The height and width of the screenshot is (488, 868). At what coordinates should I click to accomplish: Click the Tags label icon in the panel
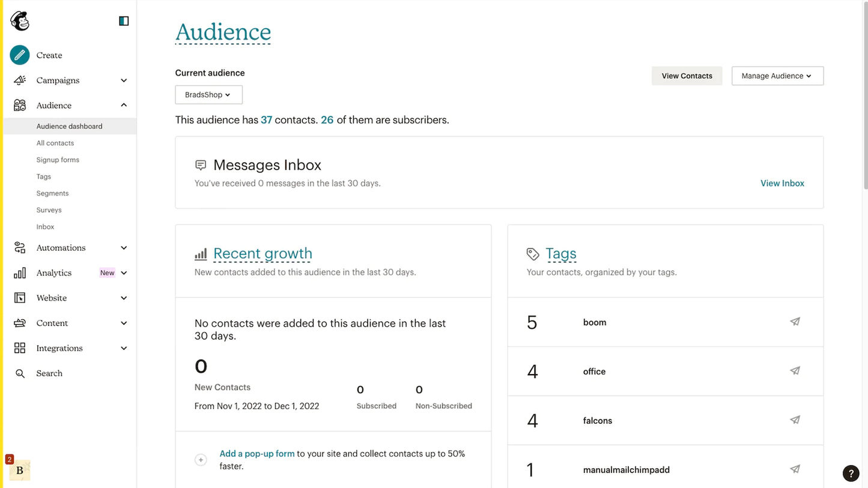point(532,253)
